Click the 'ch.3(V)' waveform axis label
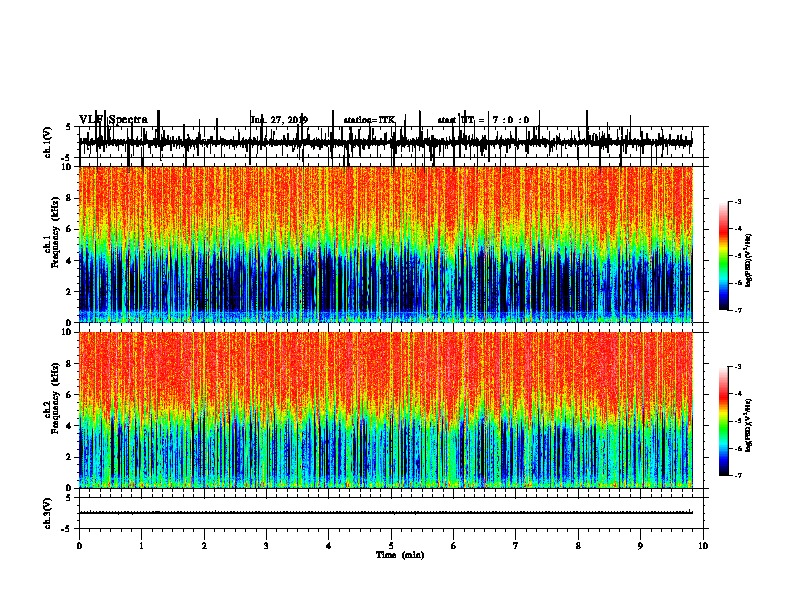This screenshot has height=612, width=792. pyautogui.click(x=47, y=513)
